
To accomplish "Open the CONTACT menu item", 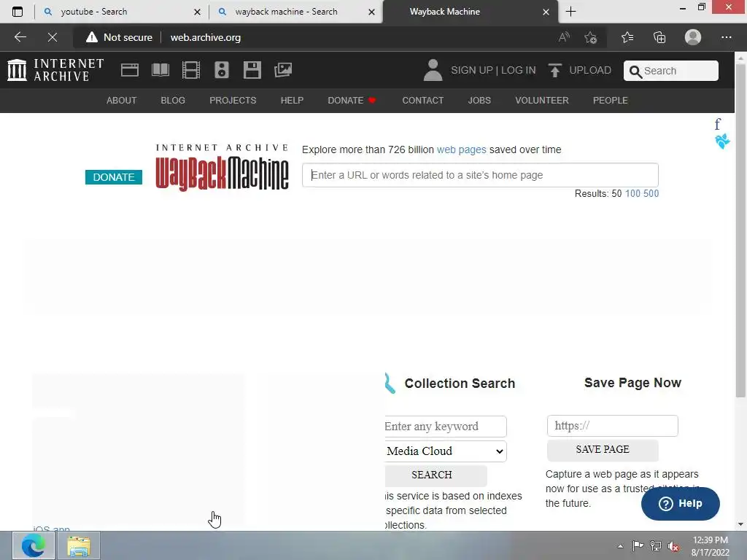I will point(422,101).
